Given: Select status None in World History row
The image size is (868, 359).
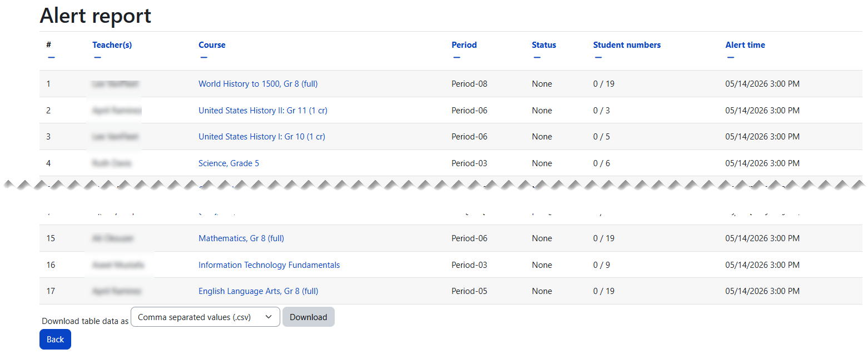Looking at the screenshot, I should (x=542, y=84).
